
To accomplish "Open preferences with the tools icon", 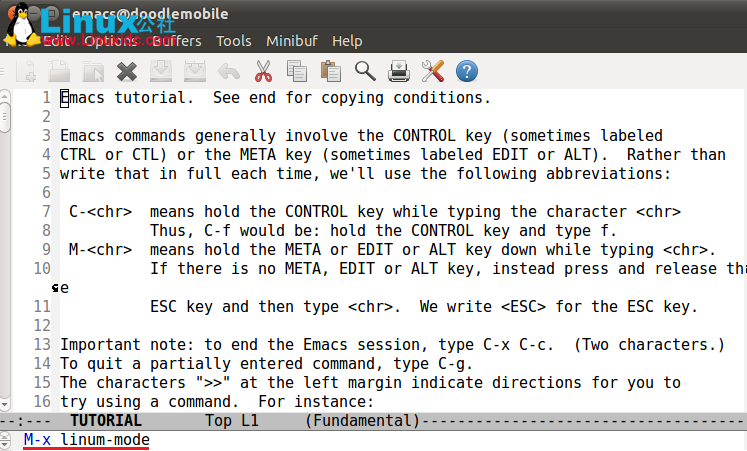I will pyautogui.click(x=433, y=71).
